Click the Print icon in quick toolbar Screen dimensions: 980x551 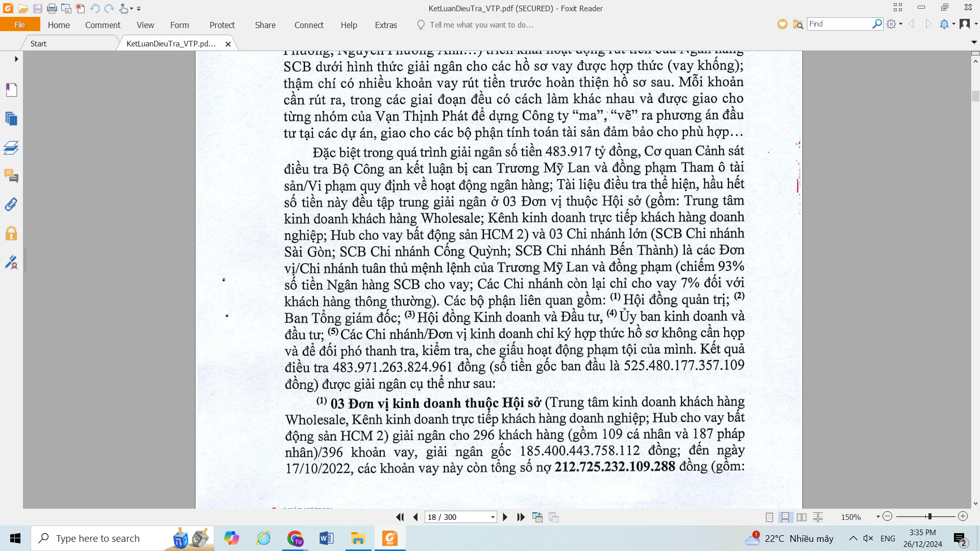click(52, 9)
